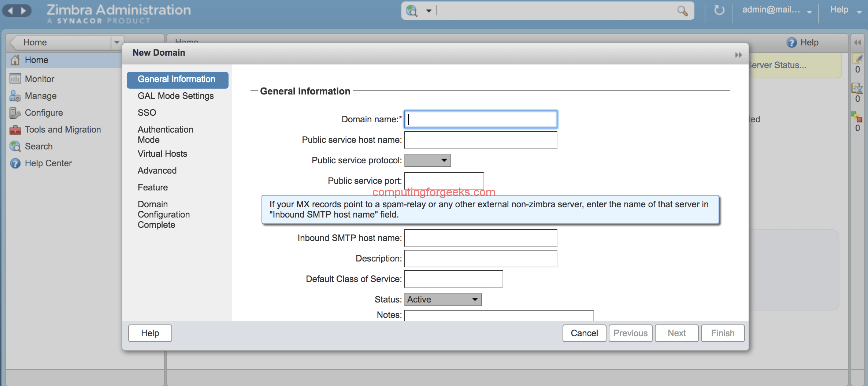Screen dimensions: 868x386
Task: Open Domain Configuration Complete step
Action: [164, 215]
